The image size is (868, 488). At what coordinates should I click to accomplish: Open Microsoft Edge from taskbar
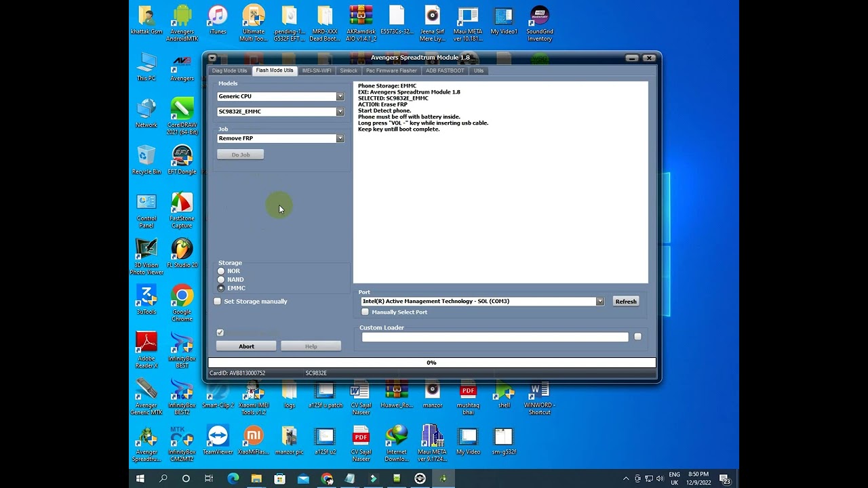pyautogui.click(x=233, y=479)
